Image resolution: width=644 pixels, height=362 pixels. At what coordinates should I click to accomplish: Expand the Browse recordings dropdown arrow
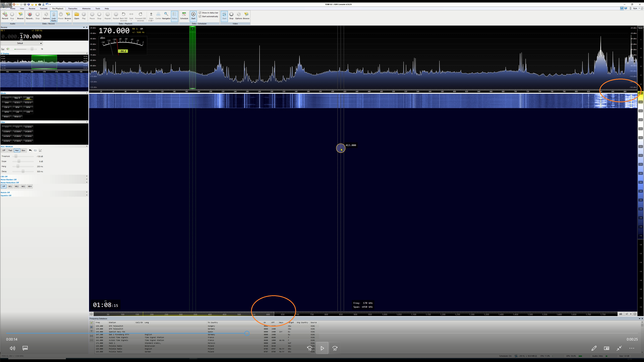pos(68,20)
